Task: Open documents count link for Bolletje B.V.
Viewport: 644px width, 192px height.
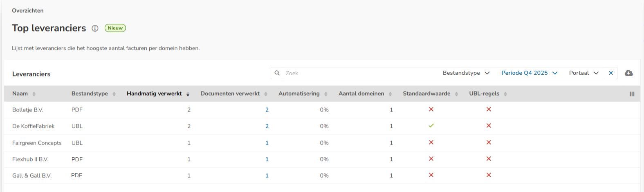Action: pyautogui.click(x=267, y=110)
